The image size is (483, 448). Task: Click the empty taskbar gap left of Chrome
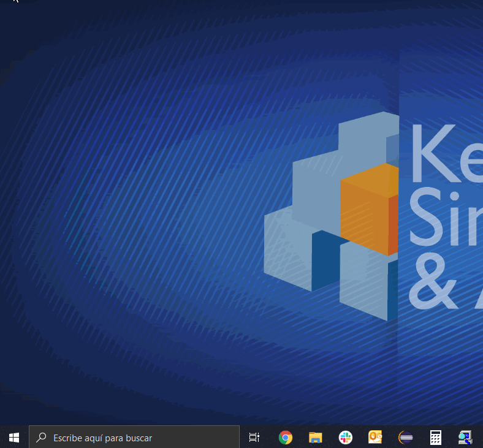click(270, 437)
